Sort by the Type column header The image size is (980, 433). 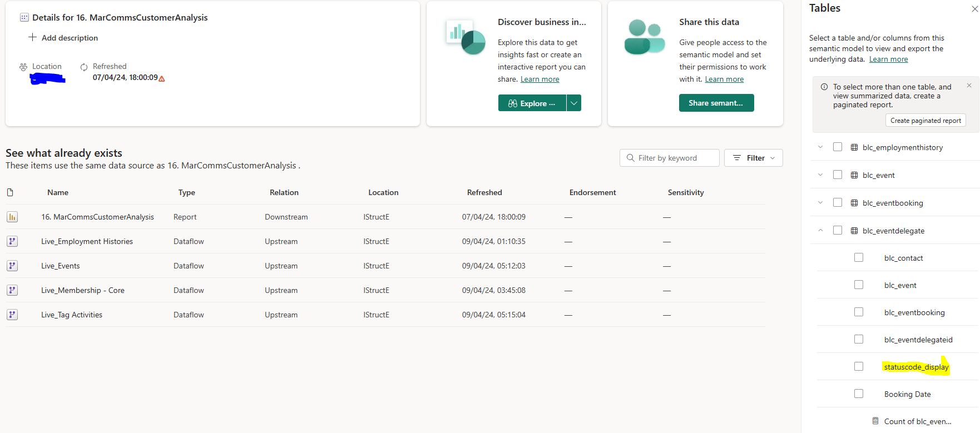187,192
